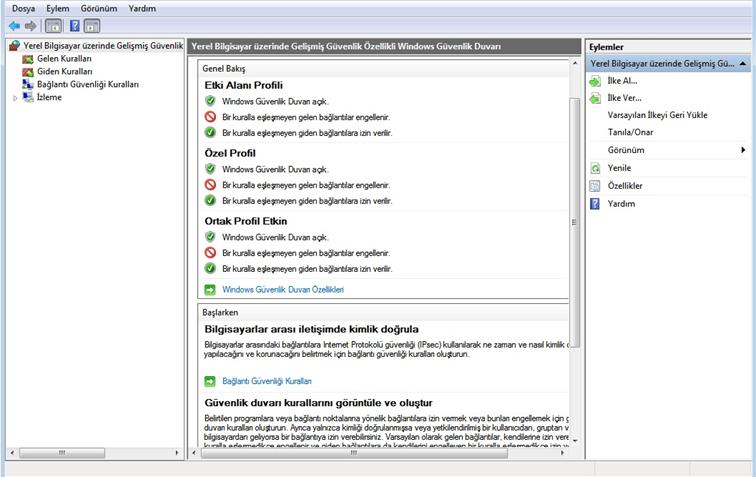Click the Bağlantı Güvenliği Kuralları tree icon
Viewport: 756px width, 477px height.
(x=28, y=84)
